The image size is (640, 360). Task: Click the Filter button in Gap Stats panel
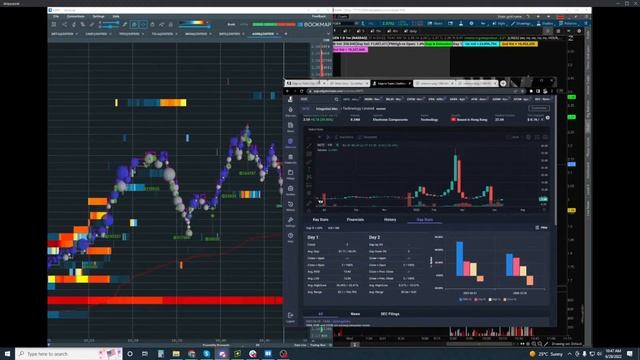point(542,227)
